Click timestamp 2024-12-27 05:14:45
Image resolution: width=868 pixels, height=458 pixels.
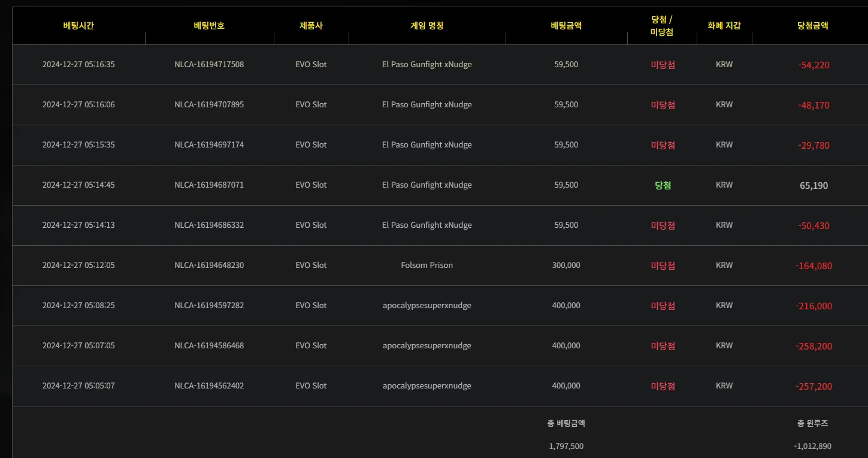click(78, 185)
